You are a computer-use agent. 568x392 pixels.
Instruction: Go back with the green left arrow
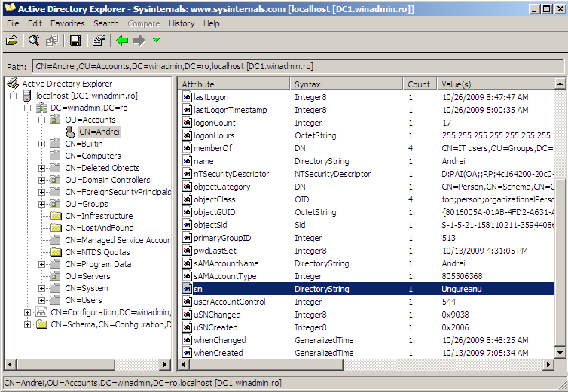point(122,40)
